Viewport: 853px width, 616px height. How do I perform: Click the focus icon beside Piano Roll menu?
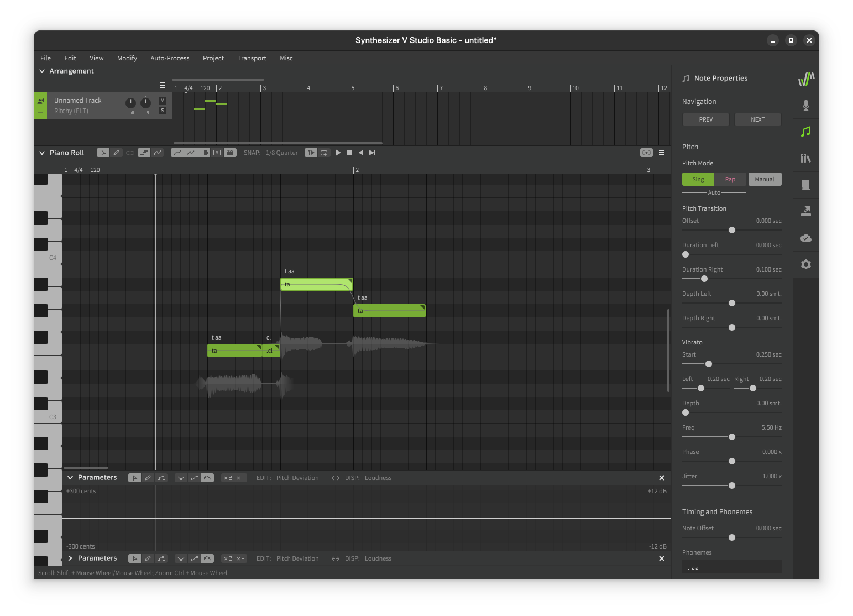click(x=646, y=153)
